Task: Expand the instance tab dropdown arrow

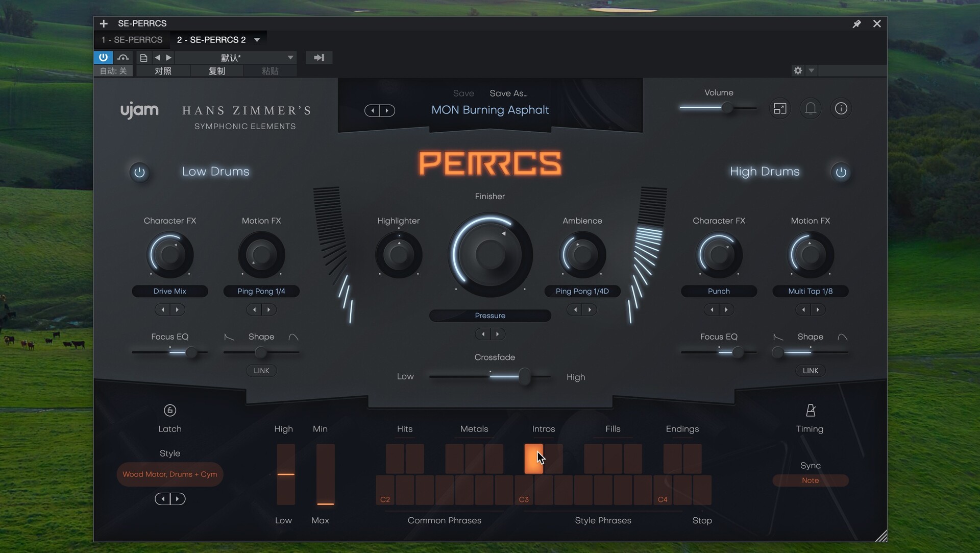Action: [257, 40]
